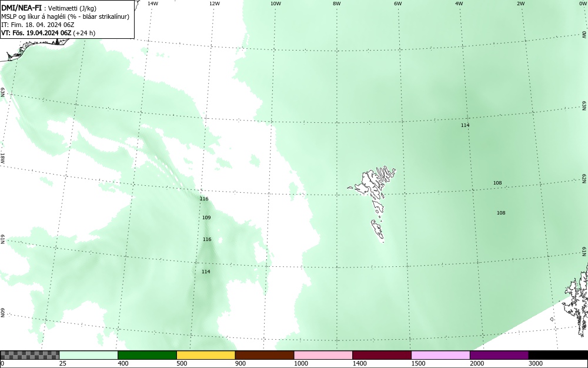Image resolution: width=588 pixels, height=368 pixels.
Task: Click the brown 900-1000 legend swatch
Action: 265,355
